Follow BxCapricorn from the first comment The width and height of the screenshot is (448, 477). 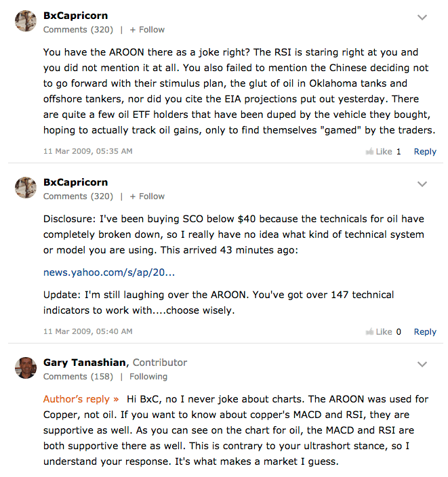tap(147, 30)
